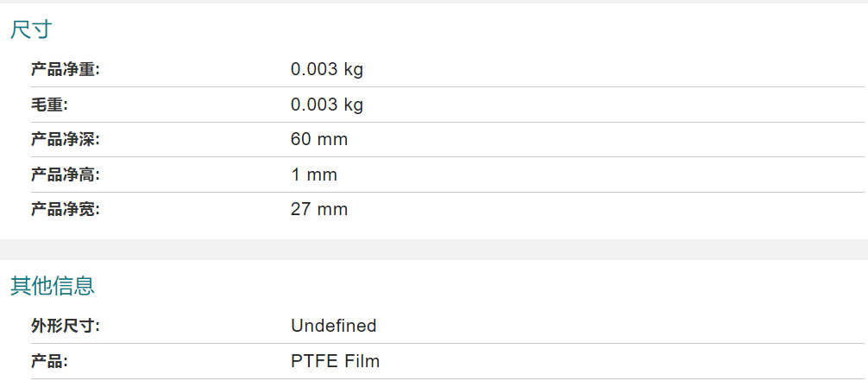Click the gray divider between the 尺寸 and 其他信息 sections
868x381 pixels.
(x=434, y=250)
